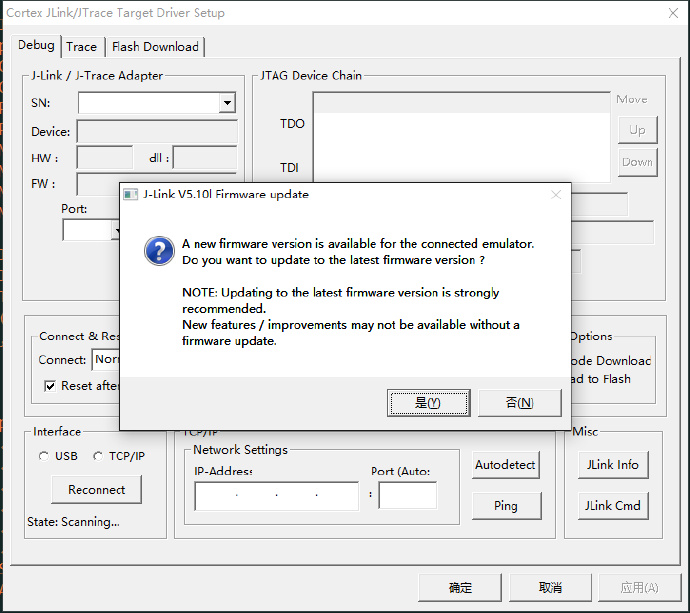Click the Port (Auto) input field

[x=407, y=496]
